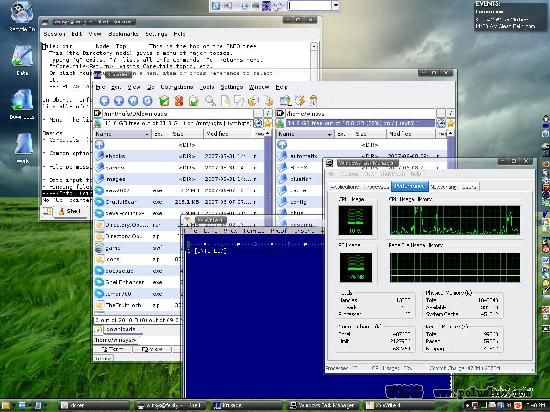The image size is (550, 412).
Task: Click the blue Reload icon in Krusader toolbar
Action: [x=147, y=101]
